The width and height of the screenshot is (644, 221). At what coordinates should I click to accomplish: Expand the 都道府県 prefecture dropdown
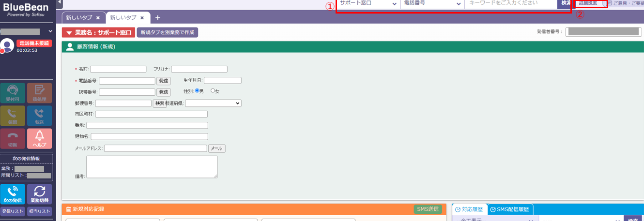(x=213, y=103)
